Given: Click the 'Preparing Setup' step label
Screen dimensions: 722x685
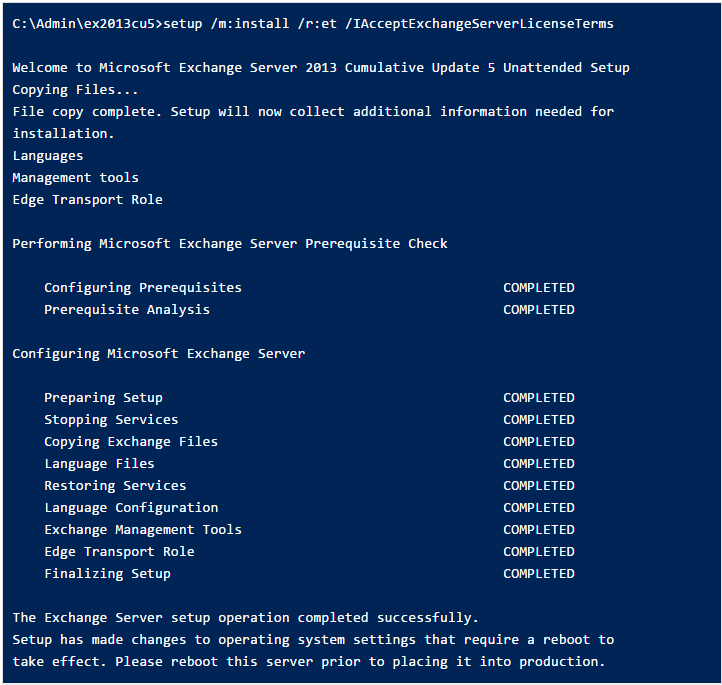Looking at the screenshot, I should (103, 397).
